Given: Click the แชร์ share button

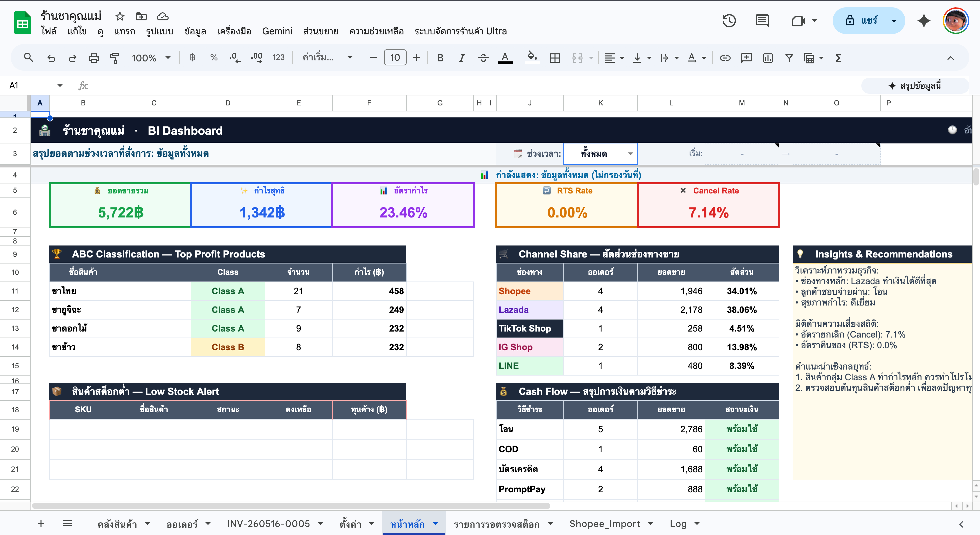Looking at the screenshot, I should [x=861, y=21].
